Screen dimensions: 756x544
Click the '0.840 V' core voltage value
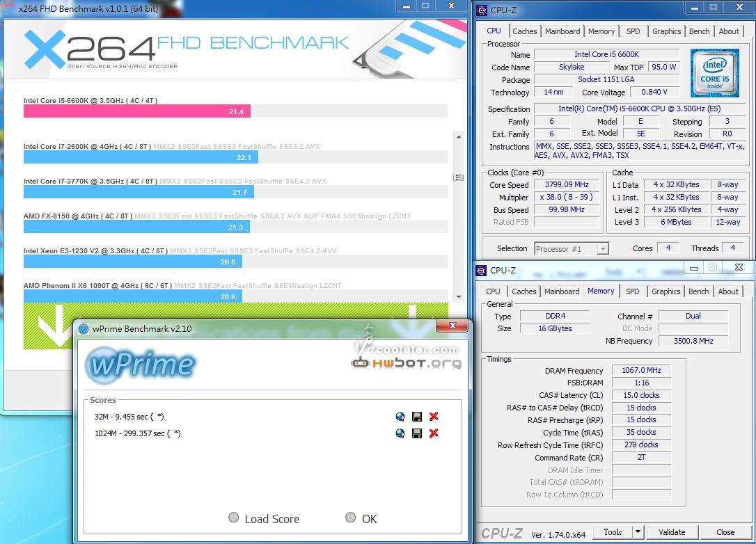pos(654,92)
